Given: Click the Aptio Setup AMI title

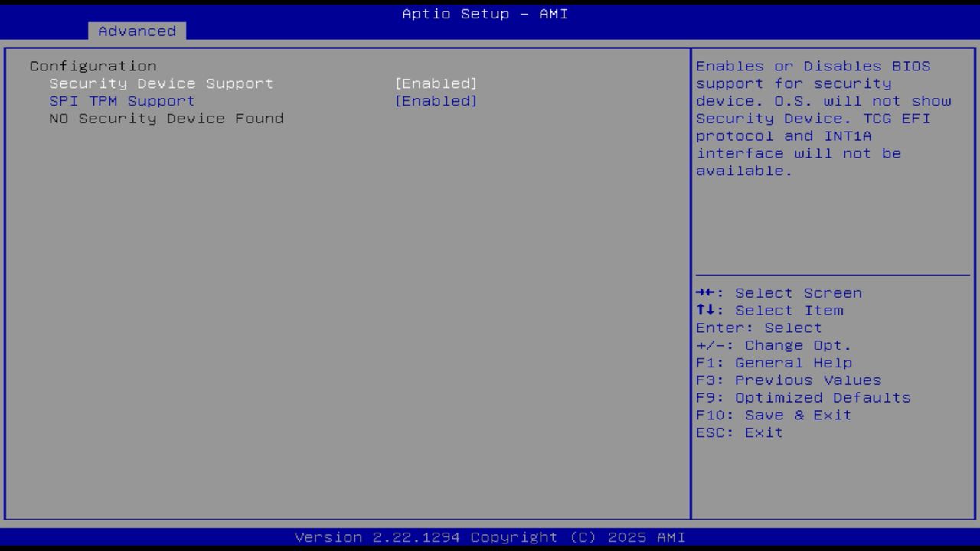Looking at the screenshot, I should click(x=485, y=13).
